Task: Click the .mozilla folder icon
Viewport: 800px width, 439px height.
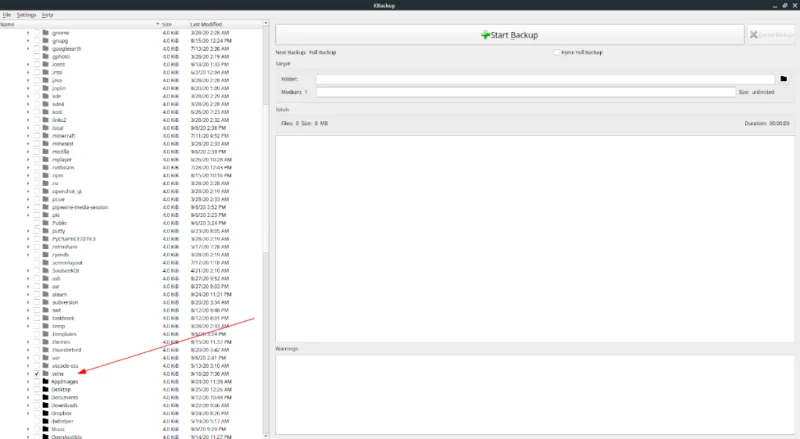Action: click(45, 152)
